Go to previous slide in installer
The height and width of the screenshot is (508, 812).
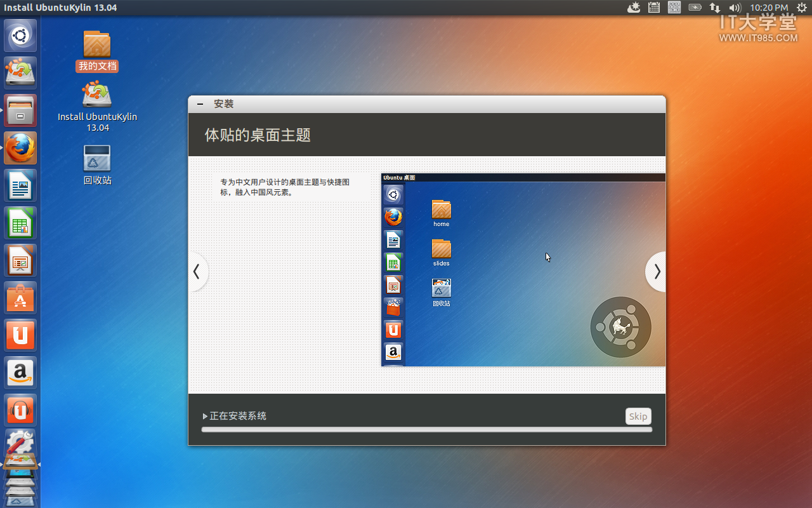tap(197, 272)
